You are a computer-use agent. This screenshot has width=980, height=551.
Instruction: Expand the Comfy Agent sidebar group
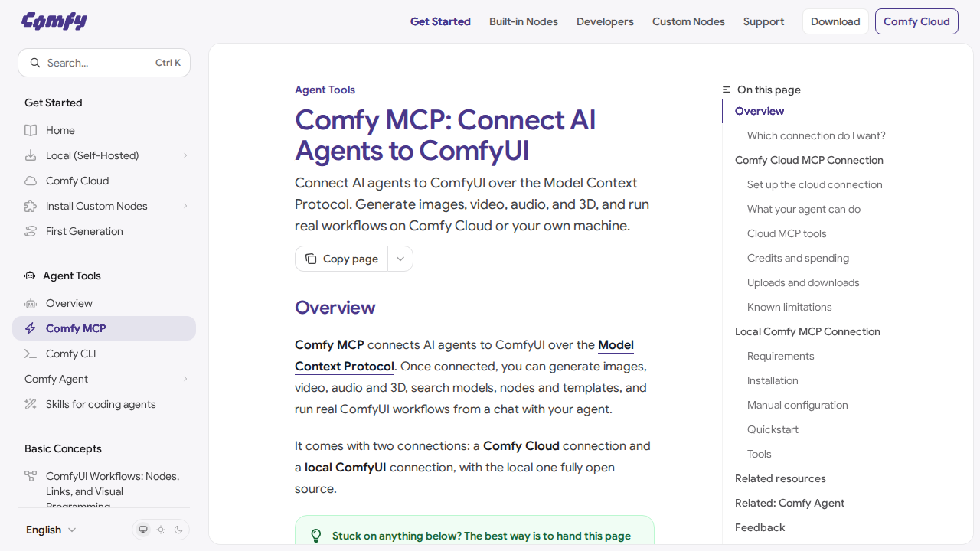(x=104, y=379)
